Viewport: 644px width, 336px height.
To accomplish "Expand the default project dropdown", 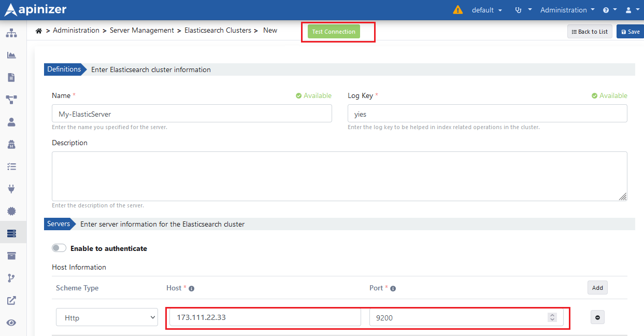I will pyautogui.click(x=486, y=10).
